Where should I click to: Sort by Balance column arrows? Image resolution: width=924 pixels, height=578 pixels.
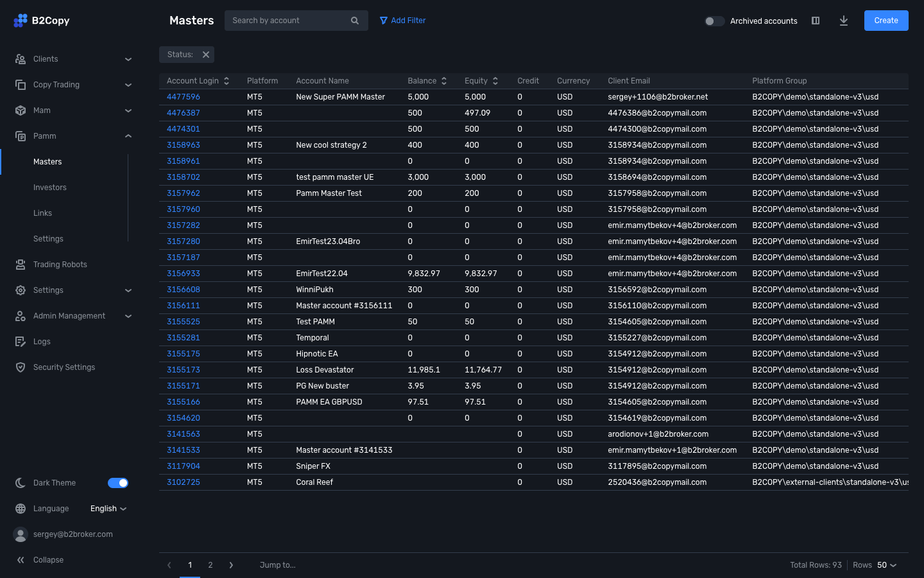444,81
